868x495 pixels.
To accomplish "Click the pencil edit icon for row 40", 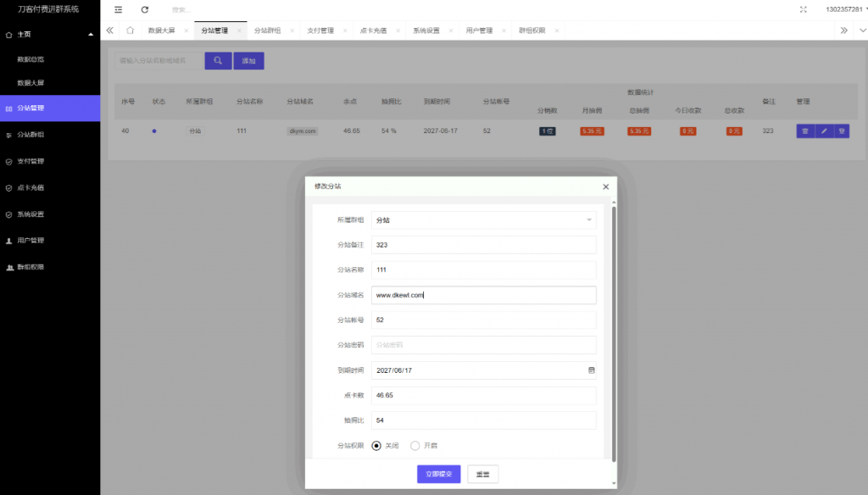I will (824, 131).
